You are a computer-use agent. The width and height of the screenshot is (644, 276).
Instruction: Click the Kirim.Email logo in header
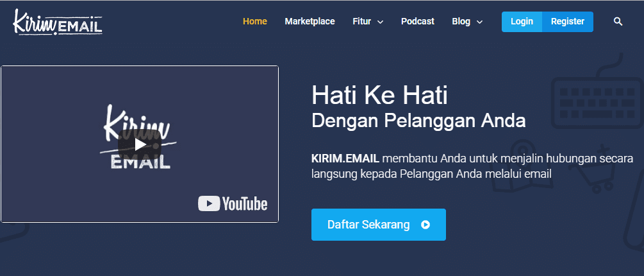[57, 21]
